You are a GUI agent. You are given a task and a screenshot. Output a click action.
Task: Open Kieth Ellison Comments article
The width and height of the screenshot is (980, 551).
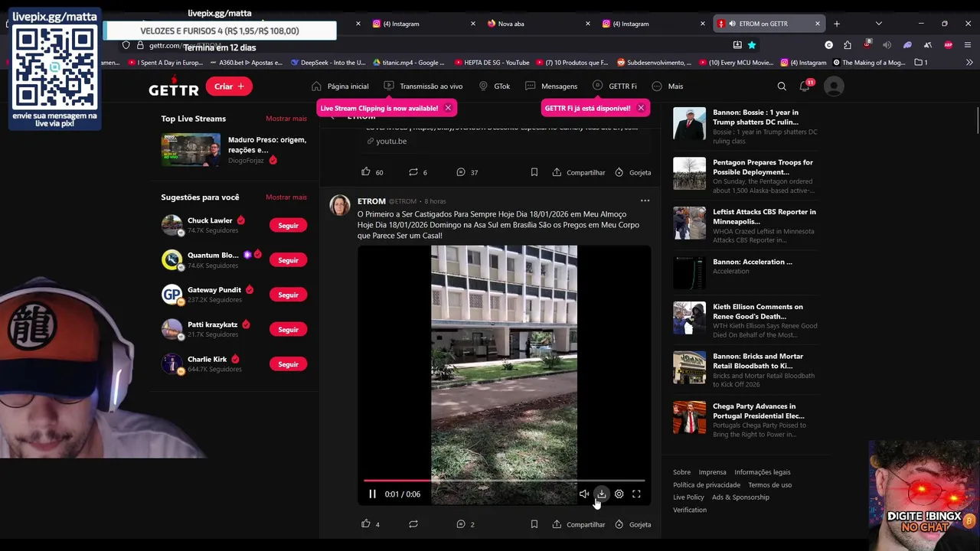point(745,321)
